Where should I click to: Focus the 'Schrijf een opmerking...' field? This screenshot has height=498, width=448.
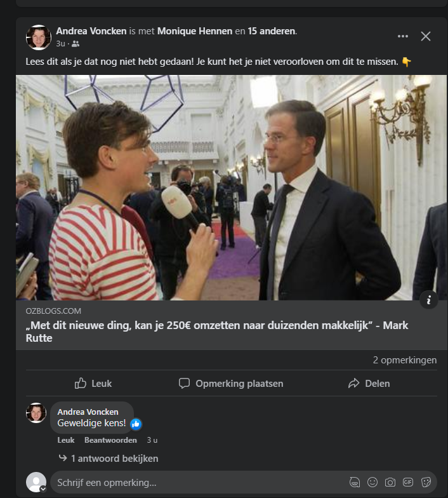pos(190,482)
